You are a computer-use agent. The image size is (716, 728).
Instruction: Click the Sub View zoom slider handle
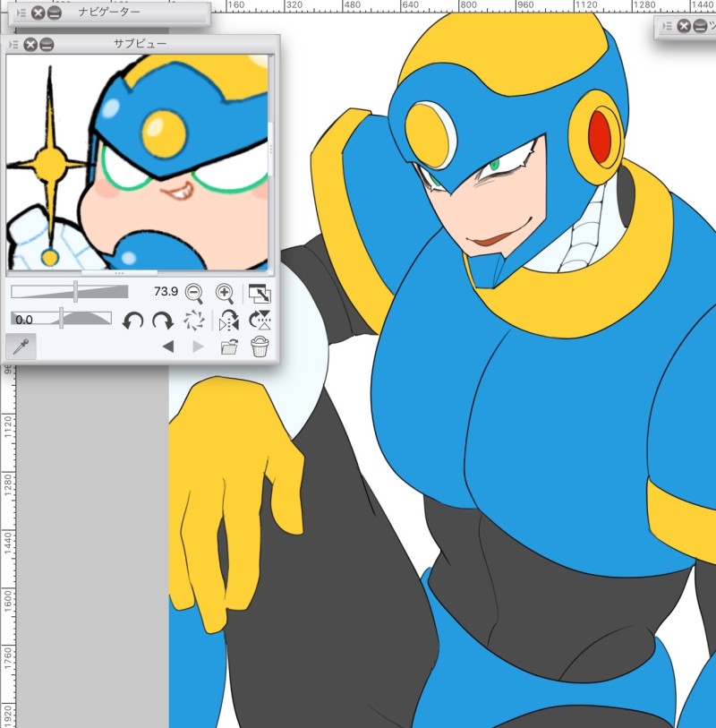76,292
